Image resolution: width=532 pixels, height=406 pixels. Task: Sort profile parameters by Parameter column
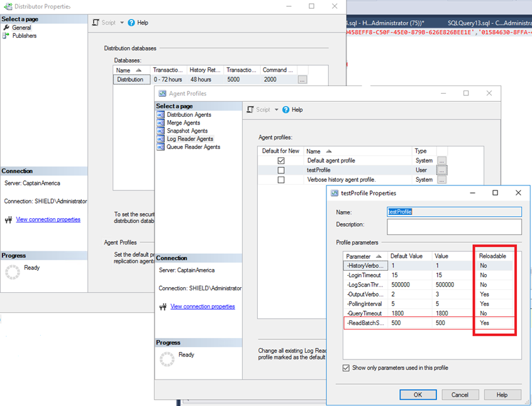365,256
